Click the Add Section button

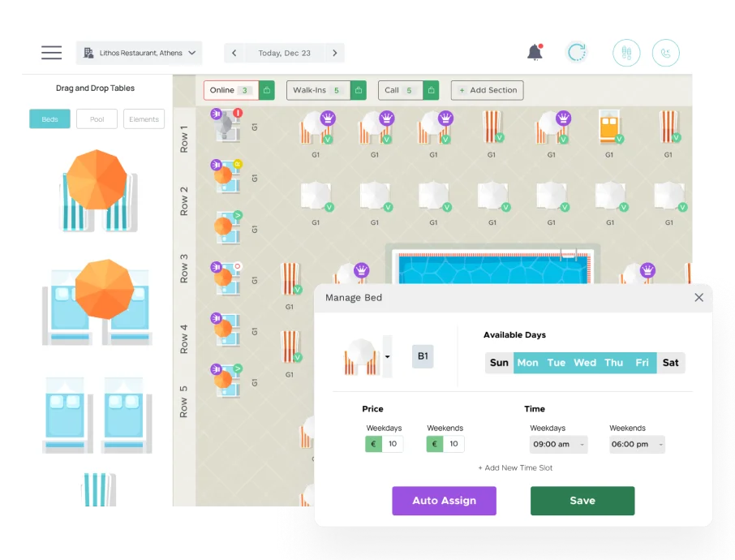[488, 90]
